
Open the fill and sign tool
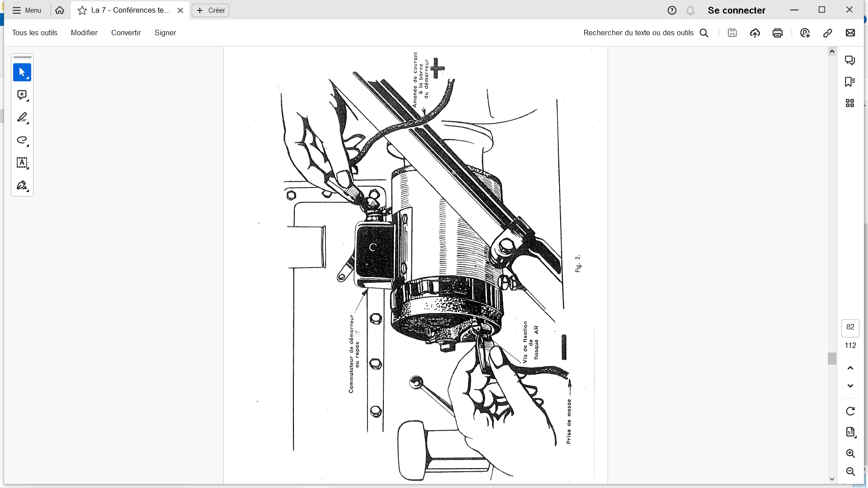22,185
